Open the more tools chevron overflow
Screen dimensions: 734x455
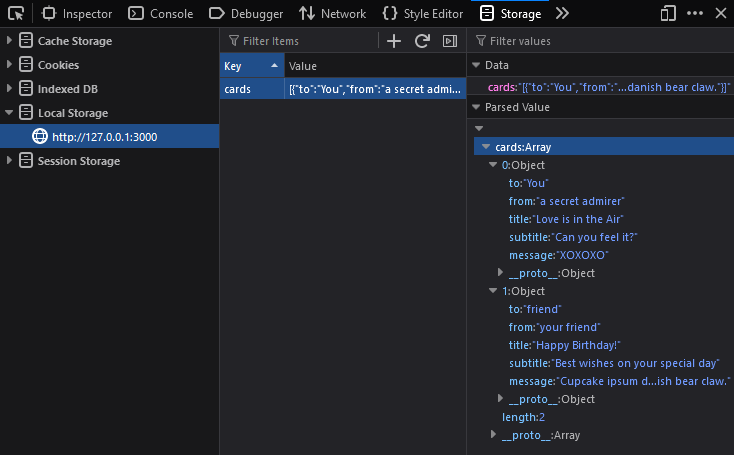tap(562, 14)
